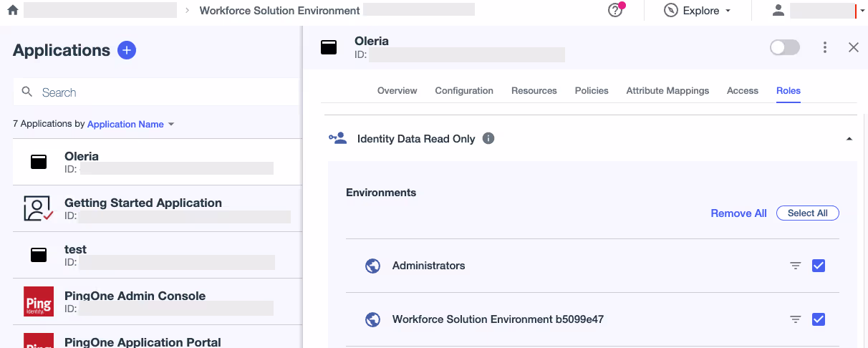868x348 pixels.
Task: Open help question mark icon
Action: [614, 11]
